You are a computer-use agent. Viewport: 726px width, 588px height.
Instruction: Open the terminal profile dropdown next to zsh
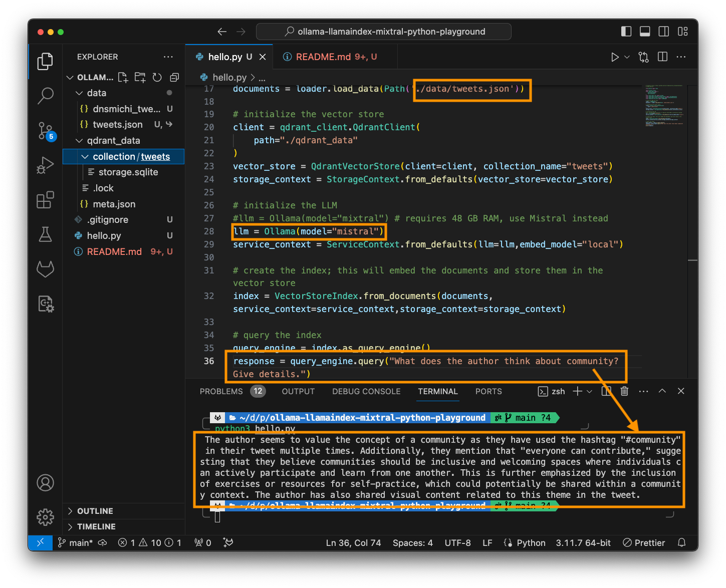coord(588,391)
